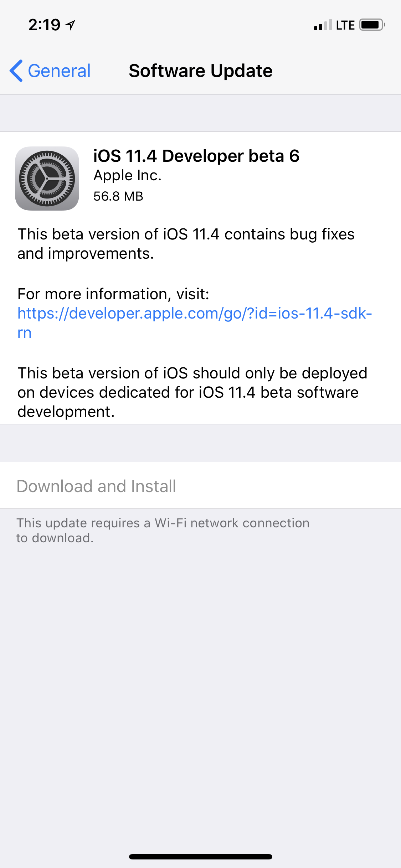Tap the Software Update title
This screenshot has height=868, width=401.
pos(201,71)
